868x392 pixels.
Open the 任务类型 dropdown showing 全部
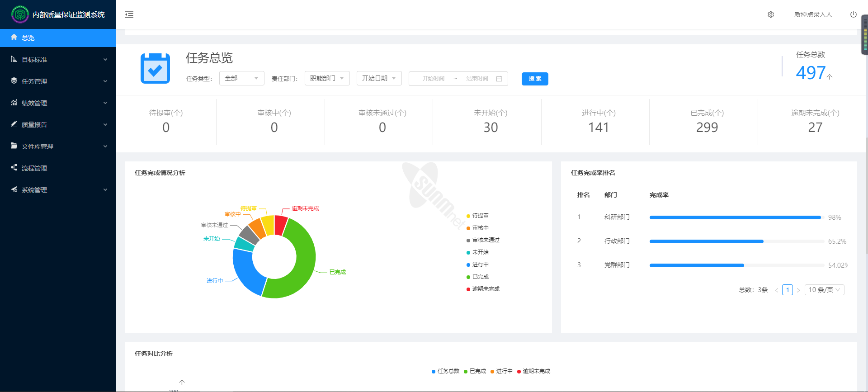241,78
